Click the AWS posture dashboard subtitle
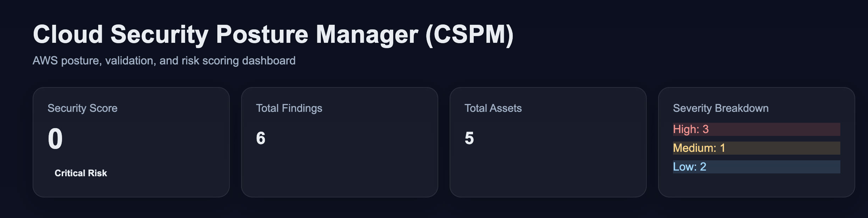This screenshot has height=218, width=868. pyautogui.click(x=164, y=61)
